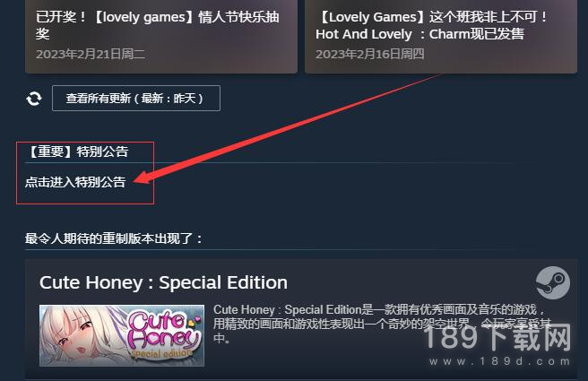Click the 【Lovely Games】这个班我非上不可 heading line
The height and width of the screenshot is (381, 588).
coord(432,17)
